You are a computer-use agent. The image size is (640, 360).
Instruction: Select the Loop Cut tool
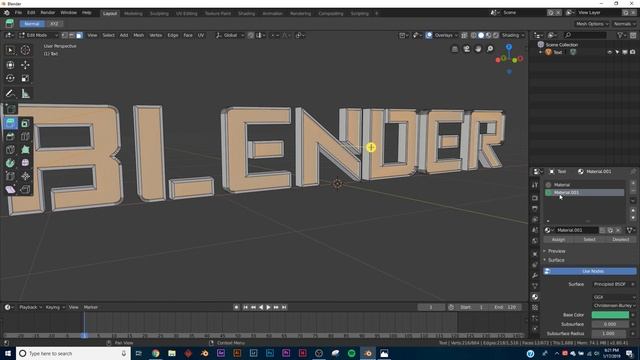pyautogui.click(x=25, y=136)
